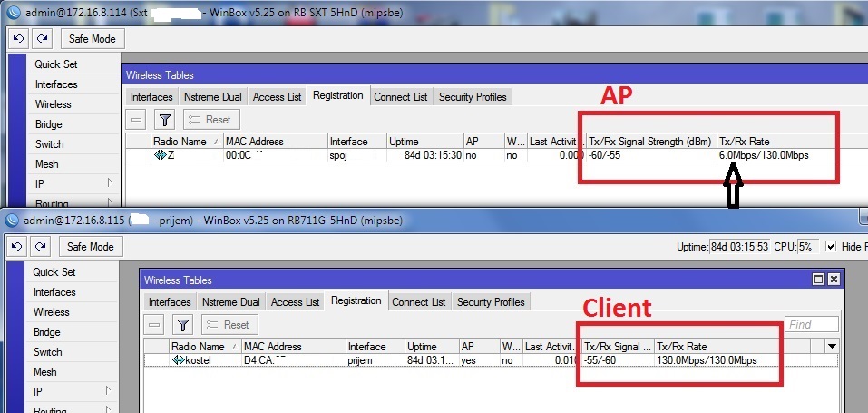868x413 pixels.
Task: Open Switch in bottom window sidebar
Action: point(47,352)
